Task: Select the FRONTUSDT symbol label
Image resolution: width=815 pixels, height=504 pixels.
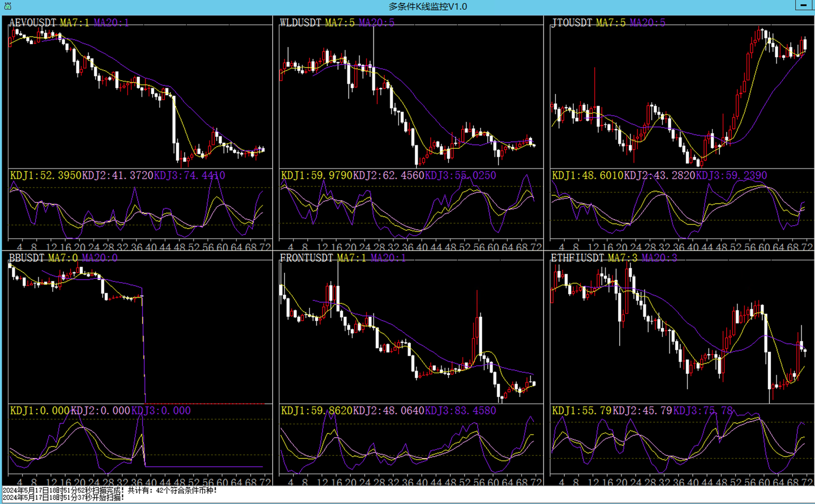Action: (x=307, y=258)
